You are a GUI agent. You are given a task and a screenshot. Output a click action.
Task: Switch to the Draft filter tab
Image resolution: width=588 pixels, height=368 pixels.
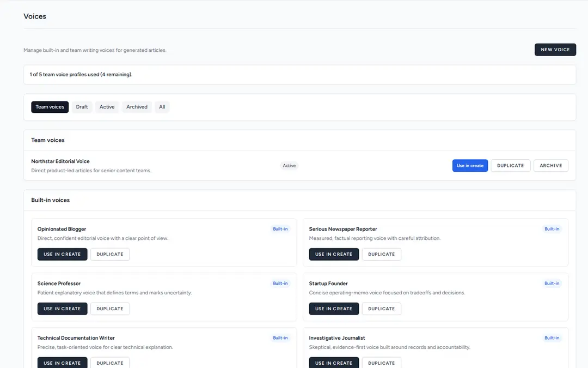(x=82, y=107)
